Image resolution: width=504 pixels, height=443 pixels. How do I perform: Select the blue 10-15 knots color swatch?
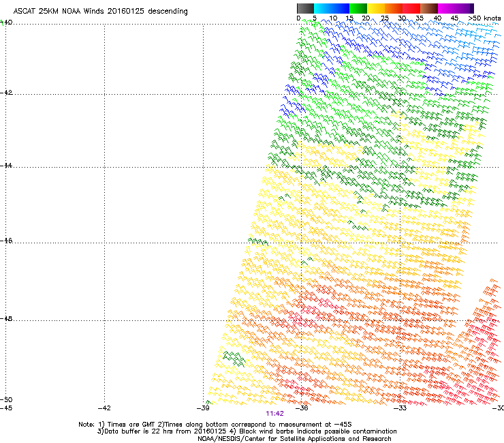point(341,8)
